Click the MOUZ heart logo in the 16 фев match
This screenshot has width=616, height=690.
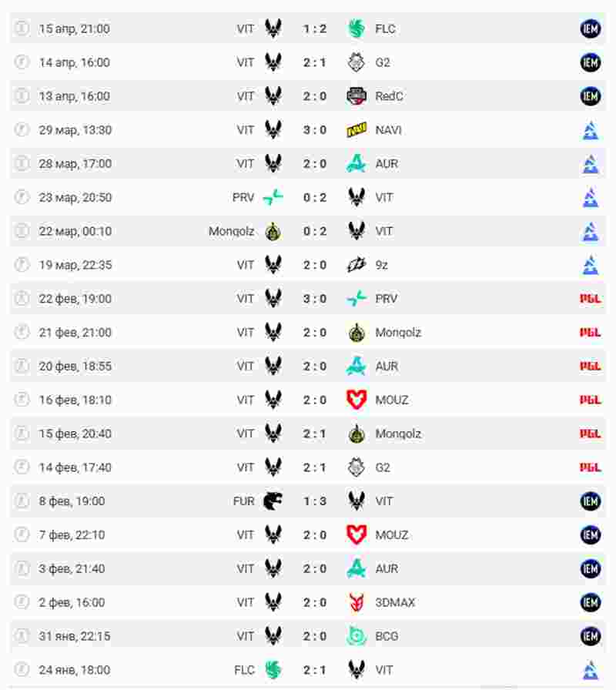coord(357,400)
